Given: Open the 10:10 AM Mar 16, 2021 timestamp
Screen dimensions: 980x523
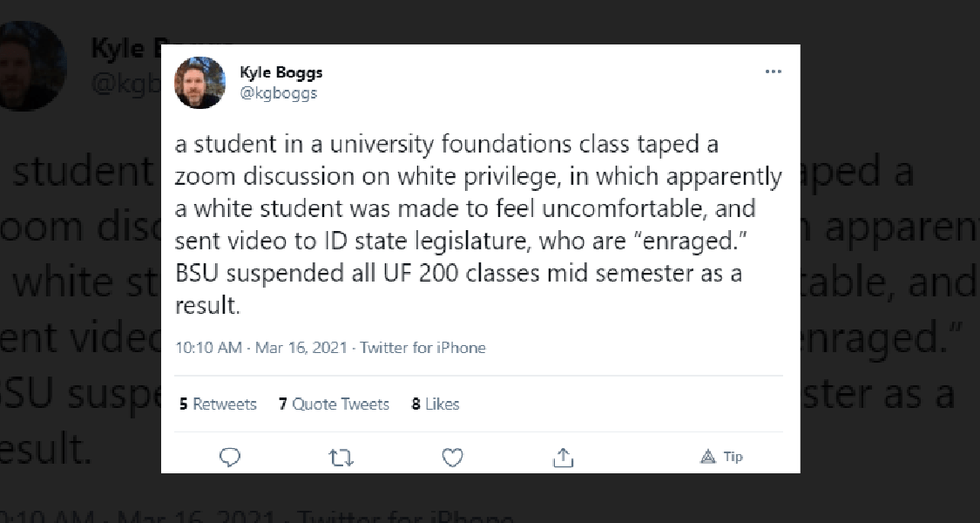Looking at the screenshot, I should (x=262, y=348).
